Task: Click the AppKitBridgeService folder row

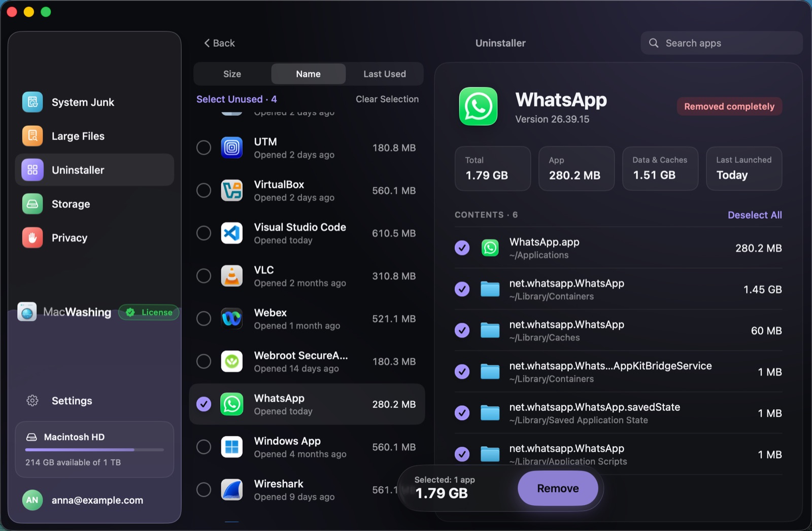Action: [x=618, y=372]
